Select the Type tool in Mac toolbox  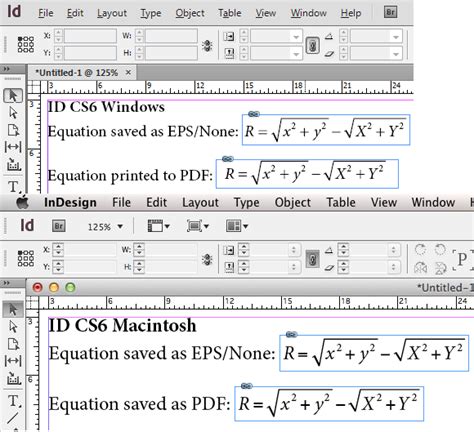[13, 400]
